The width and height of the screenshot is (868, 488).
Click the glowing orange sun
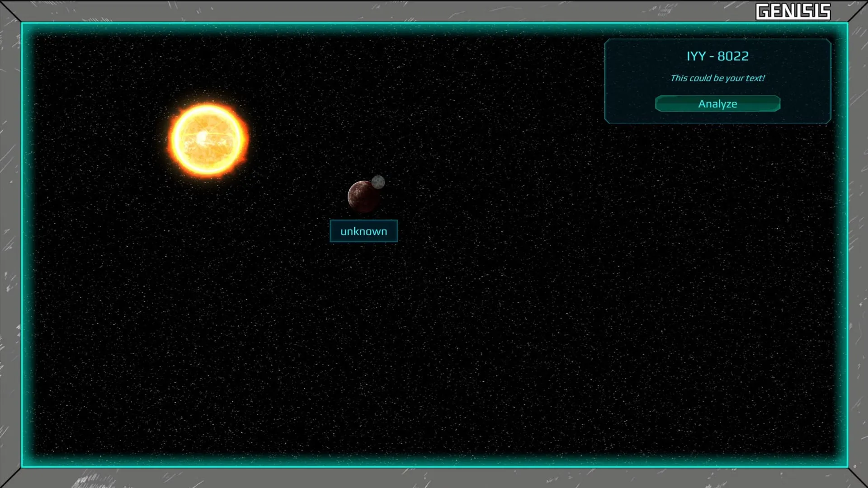coord(208,140)
